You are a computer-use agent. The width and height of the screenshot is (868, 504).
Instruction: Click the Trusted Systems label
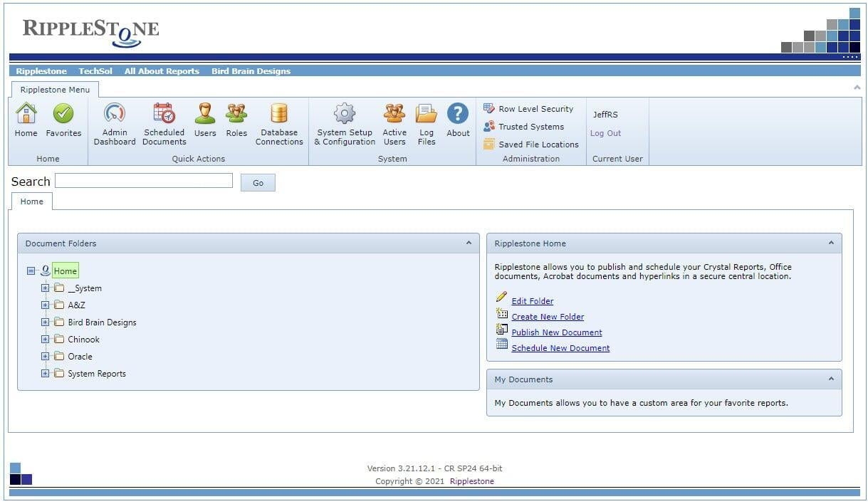531,127
